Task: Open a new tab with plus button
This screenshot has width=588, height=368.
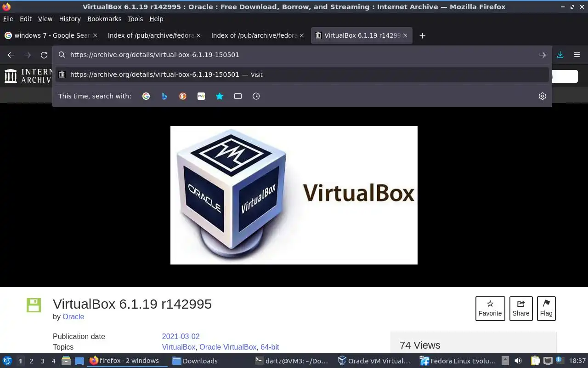Action: (423, 35)
